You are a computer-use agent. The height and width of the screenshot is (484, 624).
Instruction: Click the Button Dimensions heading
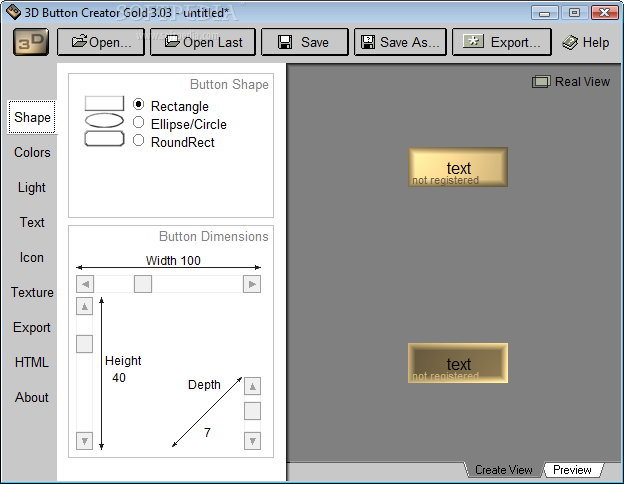(214, 236)
